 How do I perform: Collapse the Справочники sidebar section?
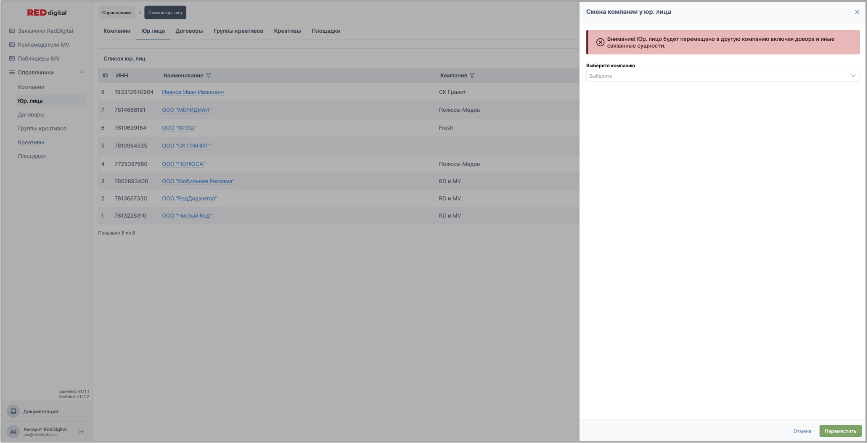click(81, 72)
